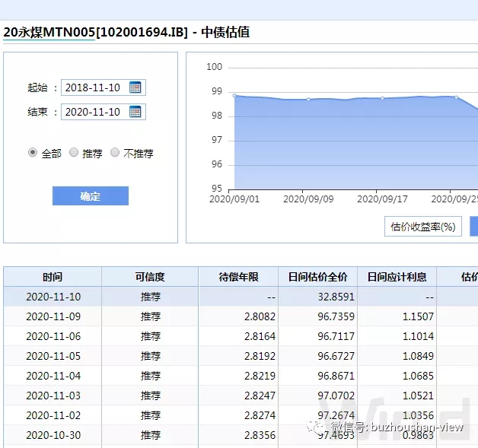Click the 96.8671 valuation price cell
Image resolution: width=478 pixels, height=448 pixels.
click(317, 376)
